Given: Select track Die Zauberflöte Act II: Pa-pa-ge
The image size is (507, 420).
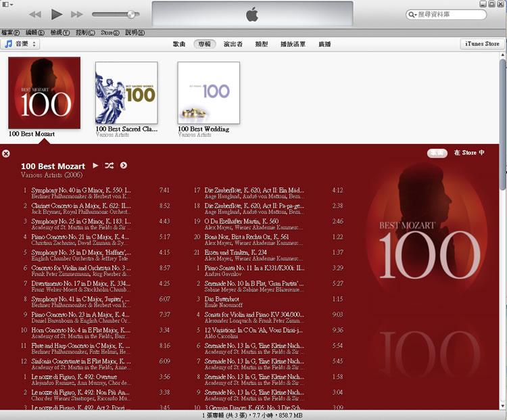Looking at the screenshot, I should coord(268,208).
